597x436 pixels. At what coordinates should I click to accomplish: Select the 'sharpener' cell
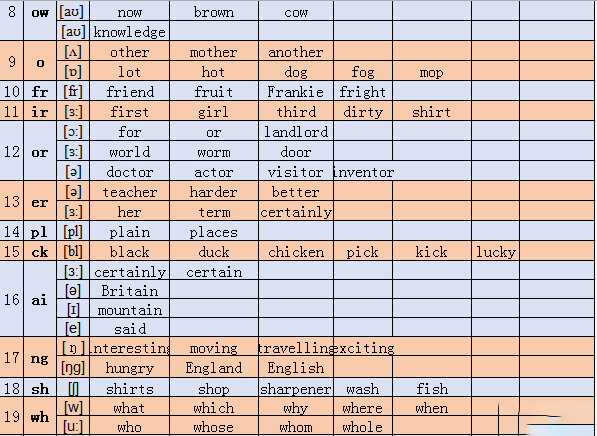[x=296, y=388]
